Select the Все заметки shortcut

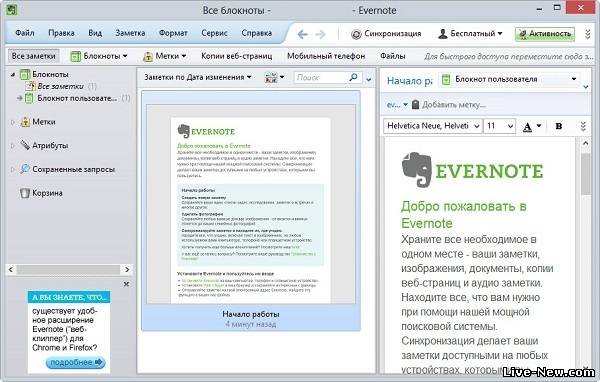(33, 56)
